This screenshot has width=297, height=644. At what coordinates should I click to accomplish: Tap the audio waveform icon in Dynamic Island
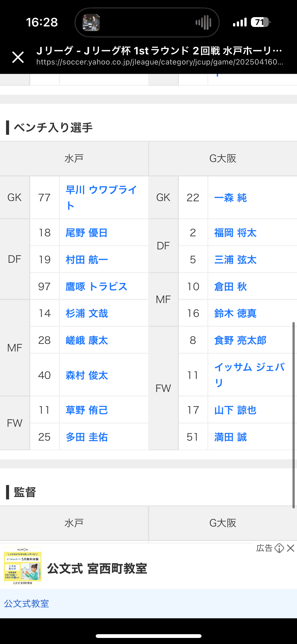[x=204, y=22]
